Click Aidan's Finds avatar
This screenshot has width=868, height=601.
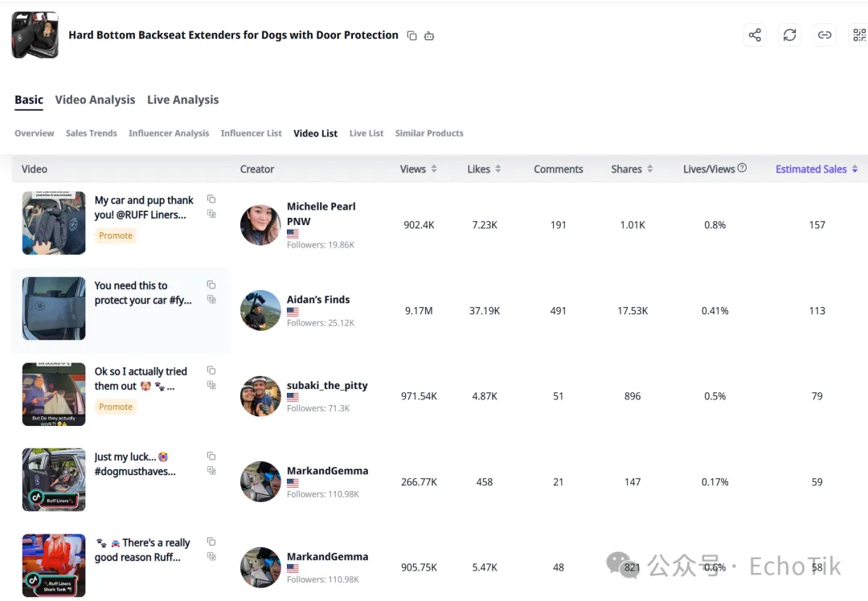pos(260,310)
